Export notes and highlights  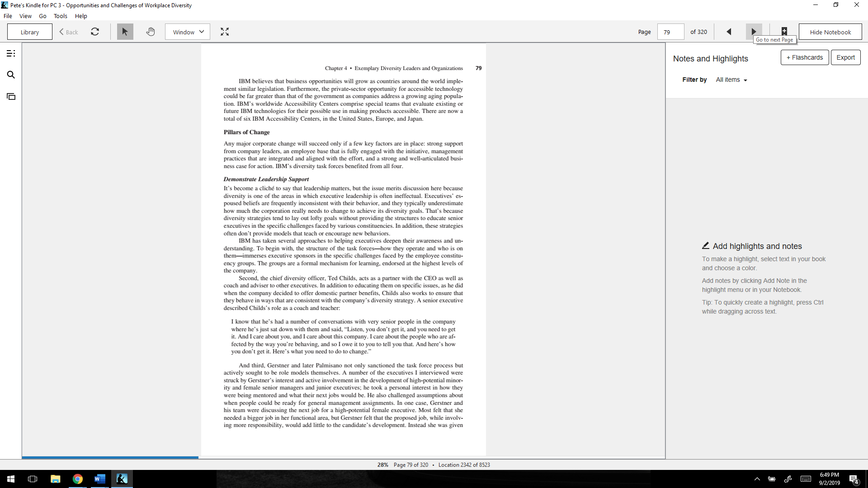click(x=845, y=57)
